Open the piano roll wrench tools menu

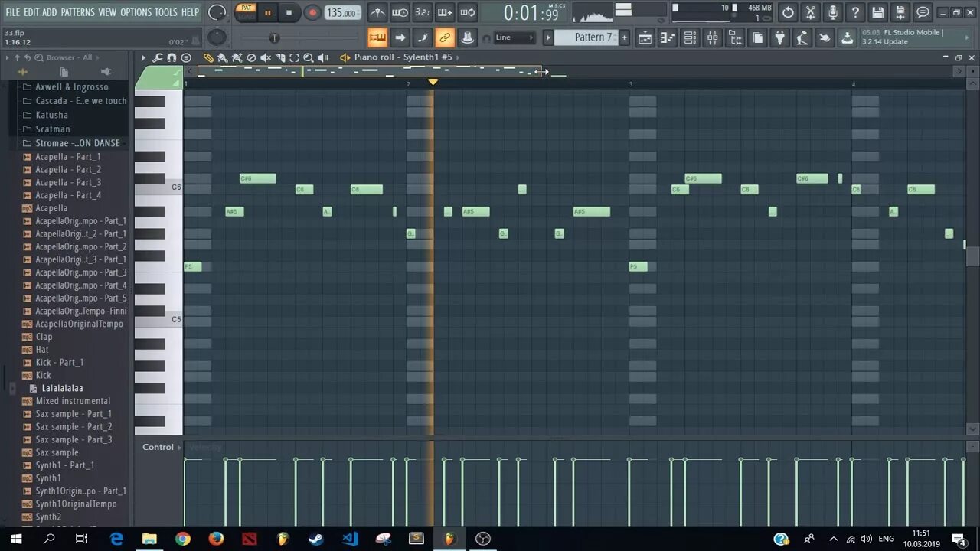158,57
